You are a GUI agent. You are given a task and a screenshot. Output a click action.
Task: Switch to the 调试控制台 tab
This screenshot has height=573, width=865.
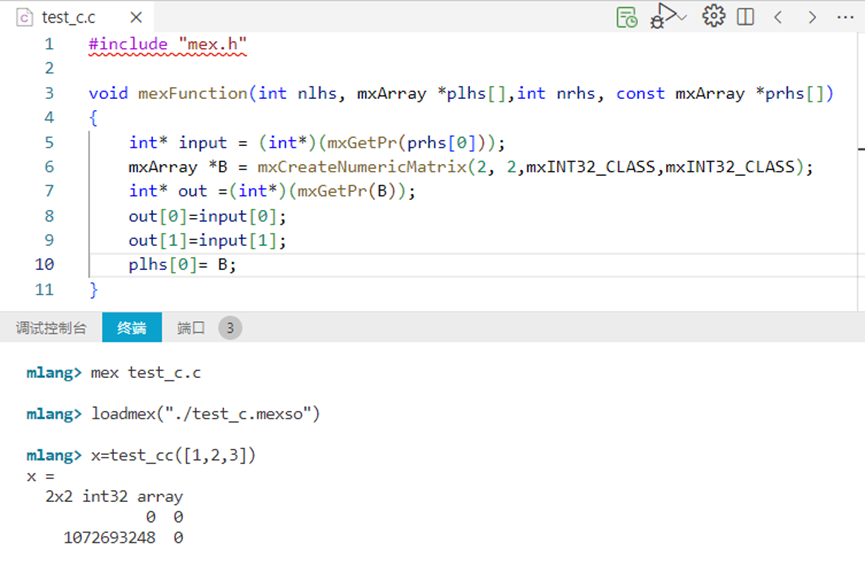(51, 328)
